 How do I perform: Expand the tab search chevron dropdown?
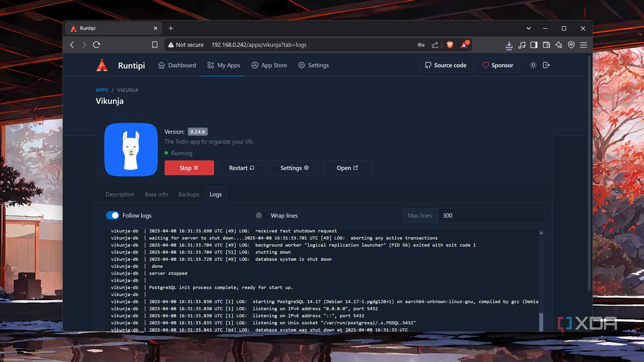tap(529, 28)
